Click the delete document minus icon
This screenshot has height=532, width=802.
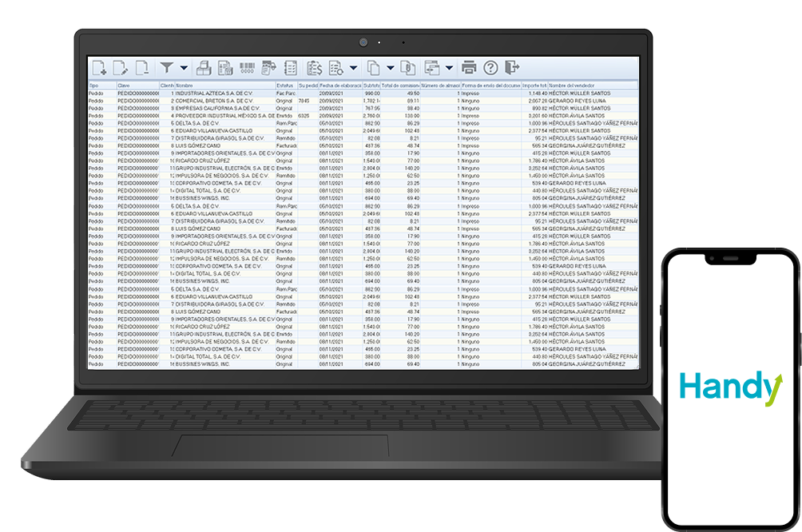pyautogui.click(x=142, y=68)
